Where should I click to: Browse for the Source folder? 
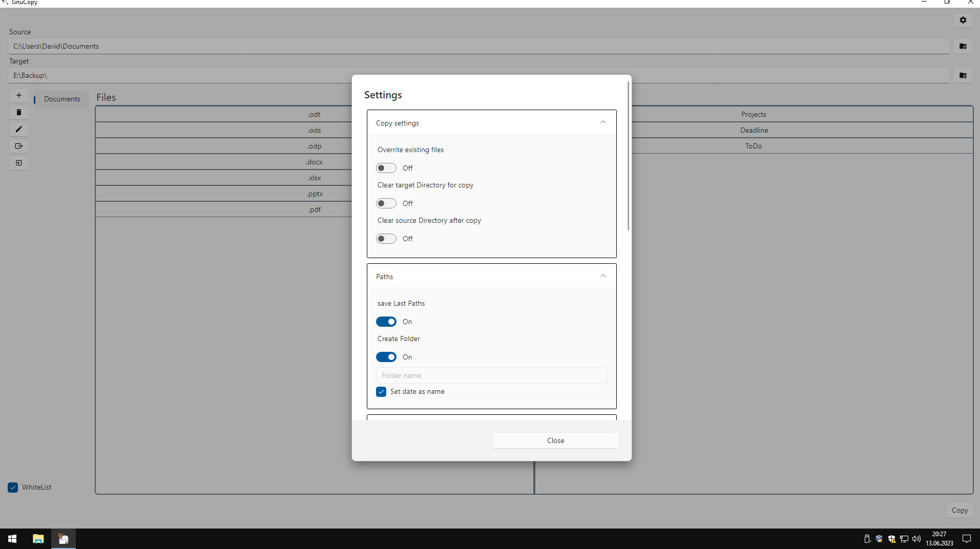click(963, 46)
